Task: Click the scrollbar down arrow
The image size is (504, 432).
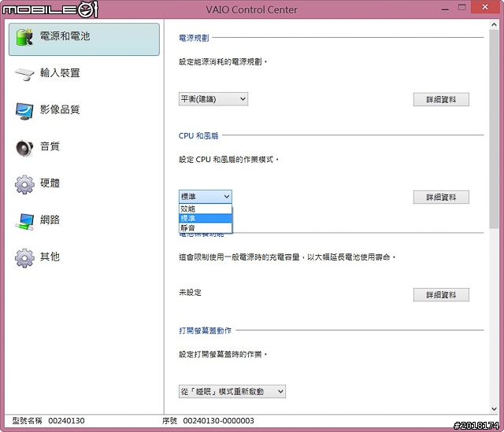Action: click(494, 409)
